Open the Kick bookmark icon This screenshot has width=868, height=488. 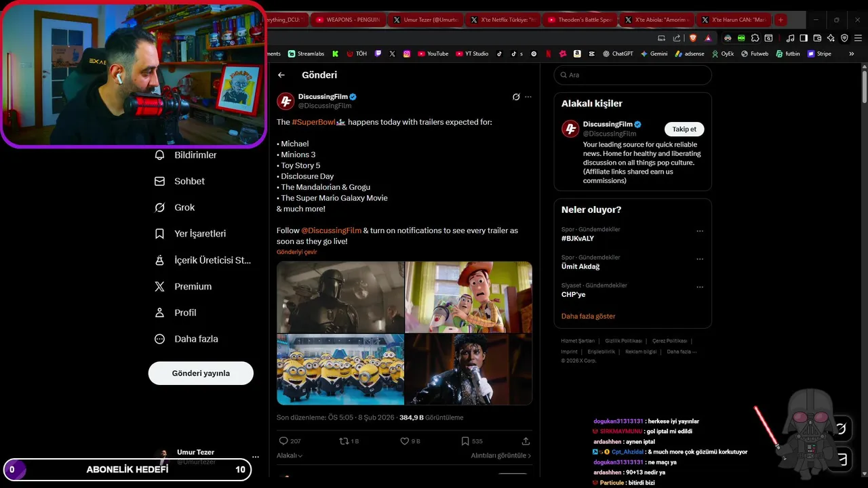[x=335, y=54]
